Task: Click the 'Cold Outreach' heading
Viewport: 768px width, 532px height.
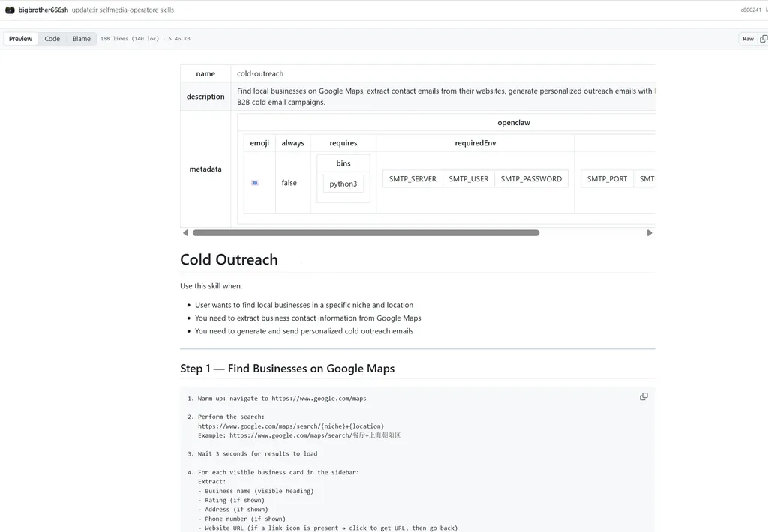Action: [x=229, y=259]
